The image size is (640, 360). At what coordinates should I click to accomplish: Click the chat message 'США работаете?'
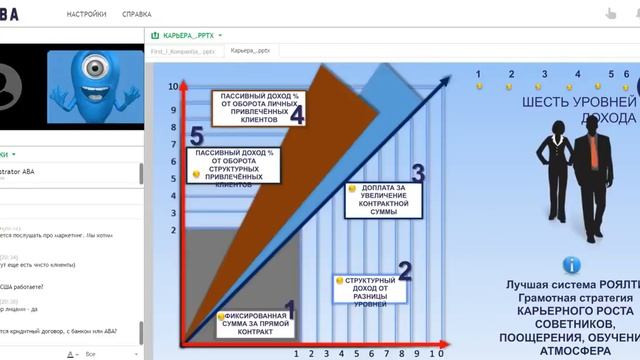[x=21, y=287]
